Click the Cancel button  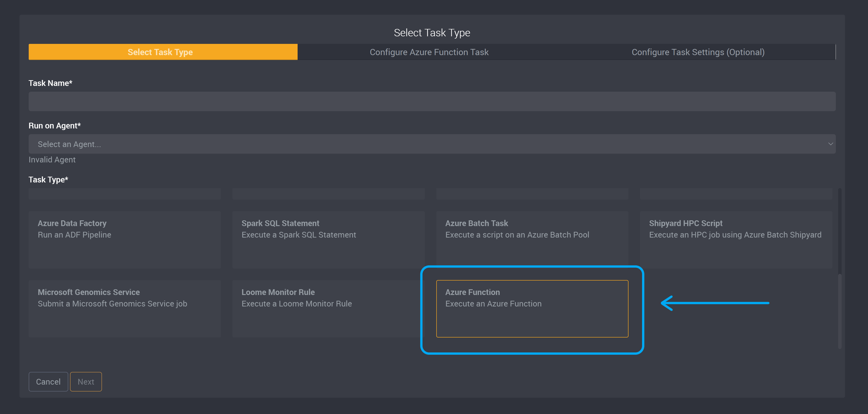coord(48,382)
